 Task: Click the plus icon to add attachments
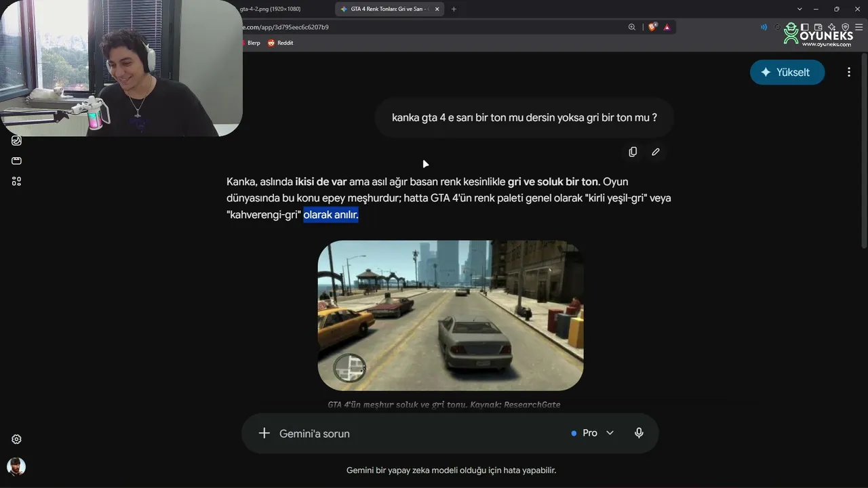(264, 433)
